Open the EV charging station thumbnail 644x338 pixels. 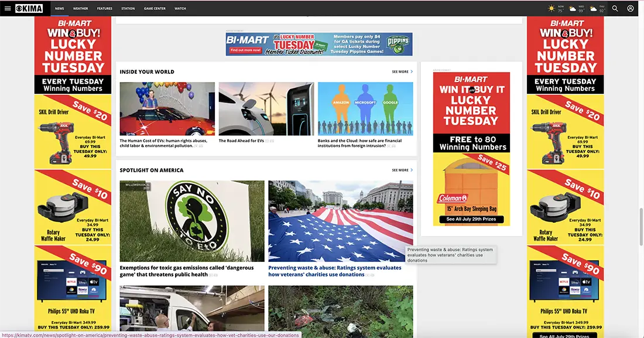266,108
